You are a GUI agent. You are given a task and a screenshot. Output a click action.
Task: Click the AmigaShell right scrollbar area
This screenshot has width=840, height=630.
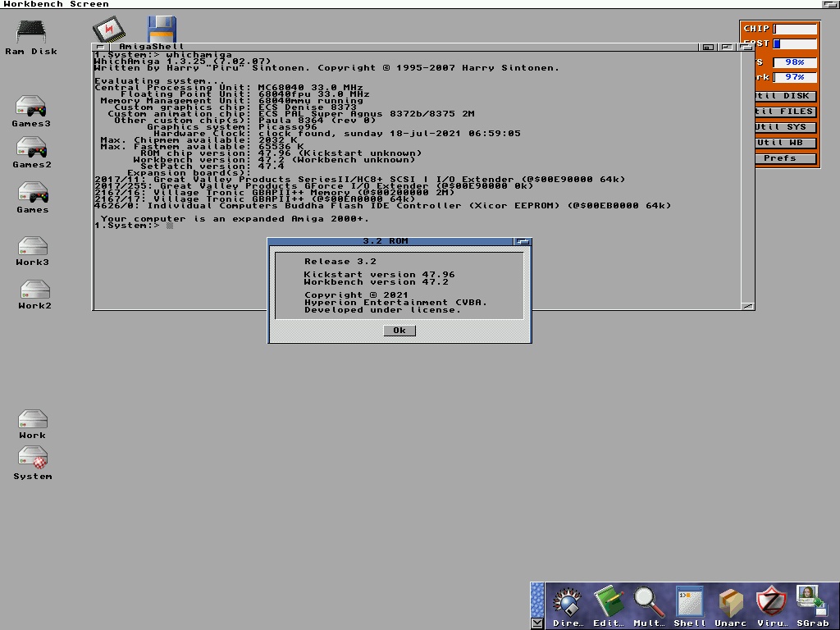[x=748, y=176]
